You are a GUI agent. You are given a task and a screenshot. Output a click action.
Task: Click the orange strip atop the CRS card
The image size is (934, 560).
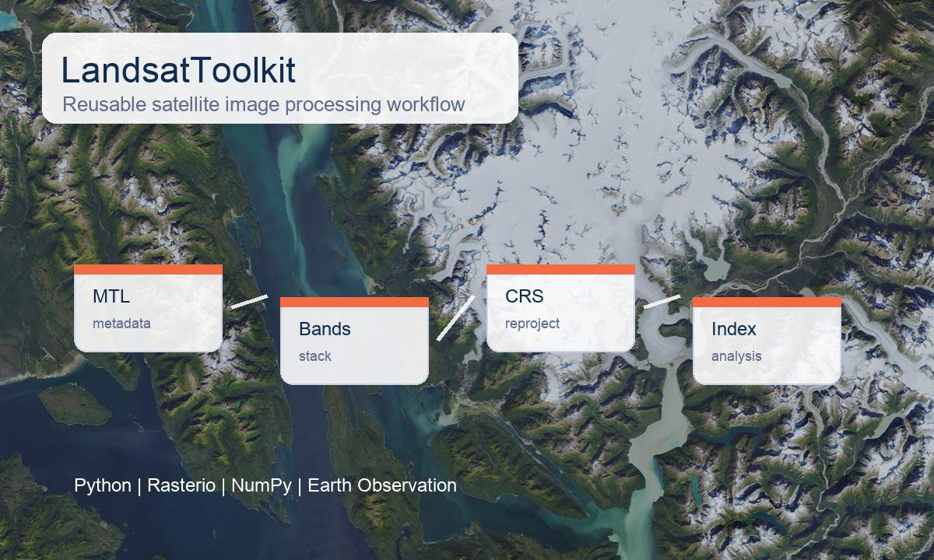tap(560, 271)
